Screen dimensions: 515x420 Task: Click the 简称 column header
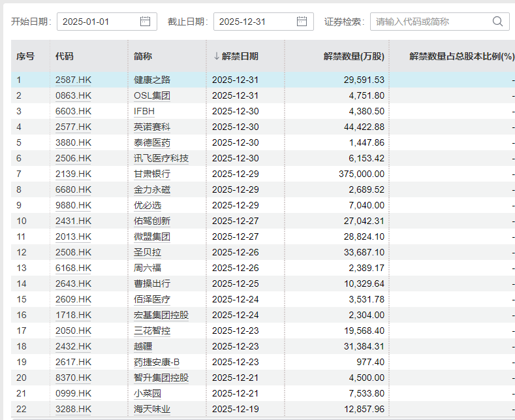point(143,57)
